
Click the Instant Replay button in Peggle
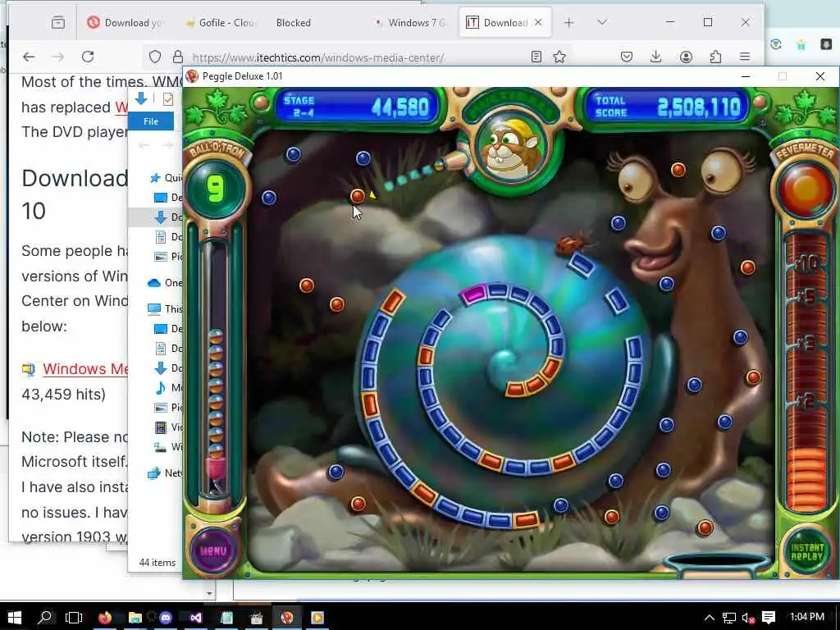tap(807, 552)
